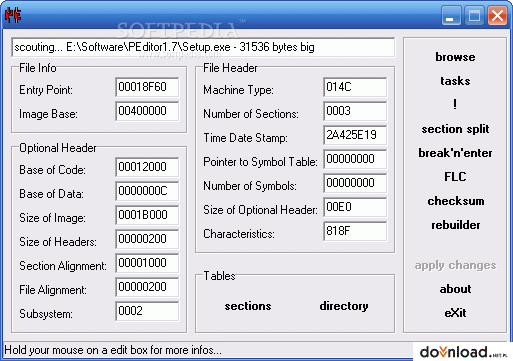This screenshot has width=513, height=361.
Task: Click the 'Time Date Stamp:' label
Action: pyautogui.click(x=246, y=138)
